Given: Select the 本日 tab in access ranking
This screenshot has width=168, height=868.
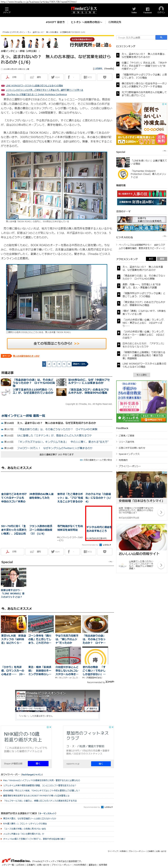Looking at the screenshot, I should (151, 259).
